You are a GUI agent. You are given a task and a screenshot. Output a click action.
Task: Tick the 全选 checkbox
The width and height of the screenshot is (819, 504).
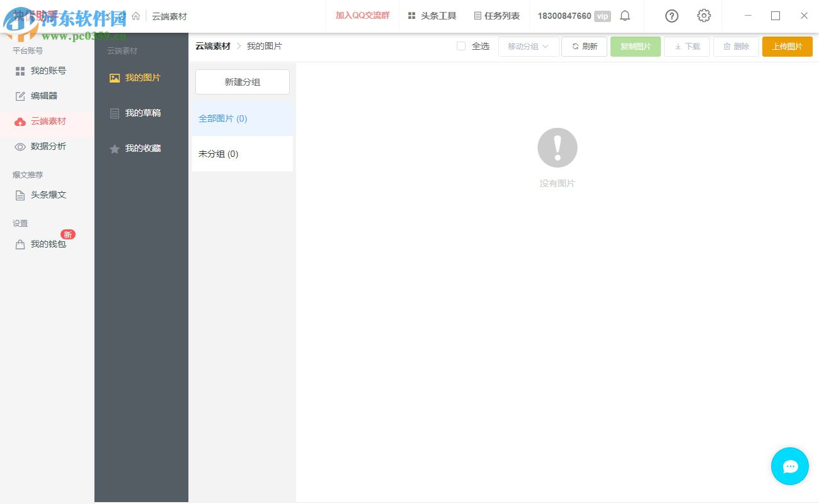pos(461,46)
